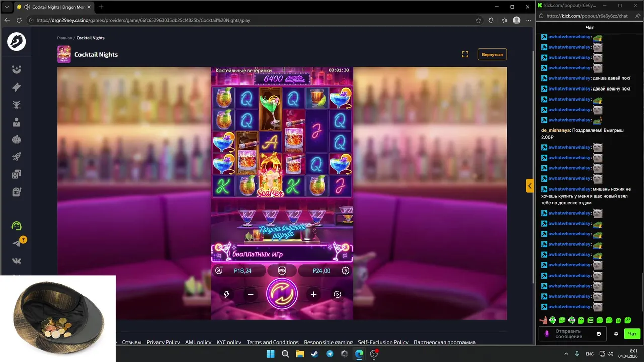
Task: Open the rocket crash games section
Action: (x=16, y=157)
